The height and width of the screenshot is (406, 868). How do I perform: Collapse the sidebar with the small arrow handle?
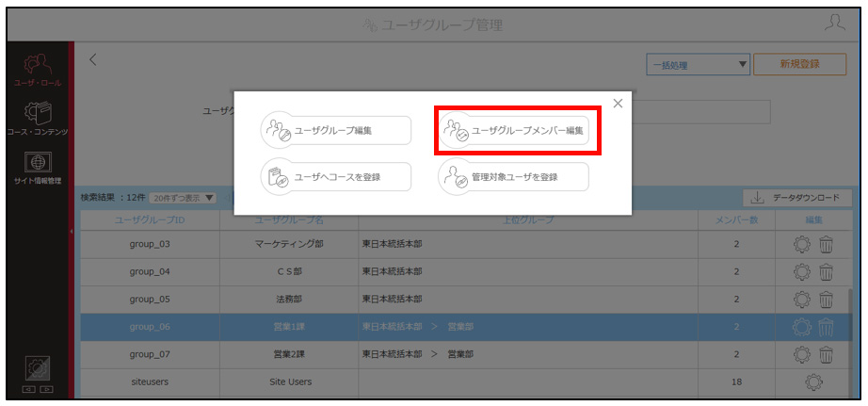(x=72, y=231)
